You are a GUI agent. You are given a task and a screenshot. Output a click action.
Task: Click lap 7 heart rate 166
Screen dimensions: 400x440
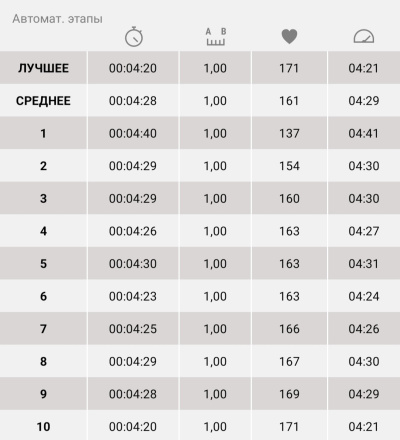coord(289,329)
